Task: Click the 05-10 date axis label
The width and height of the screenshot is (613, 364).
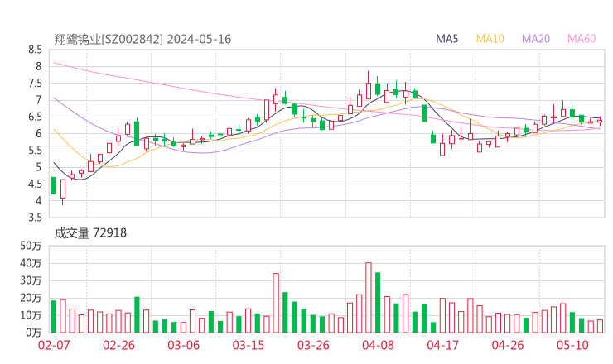Action: (572, 345)
